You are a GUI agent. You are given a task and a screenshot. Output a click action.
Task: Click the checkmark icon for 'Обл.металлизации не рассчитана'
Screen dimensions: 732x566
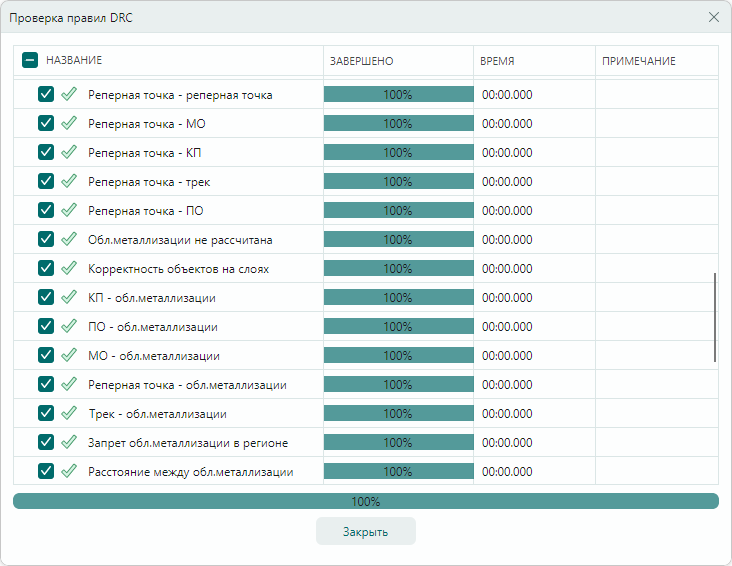point(69,240)
